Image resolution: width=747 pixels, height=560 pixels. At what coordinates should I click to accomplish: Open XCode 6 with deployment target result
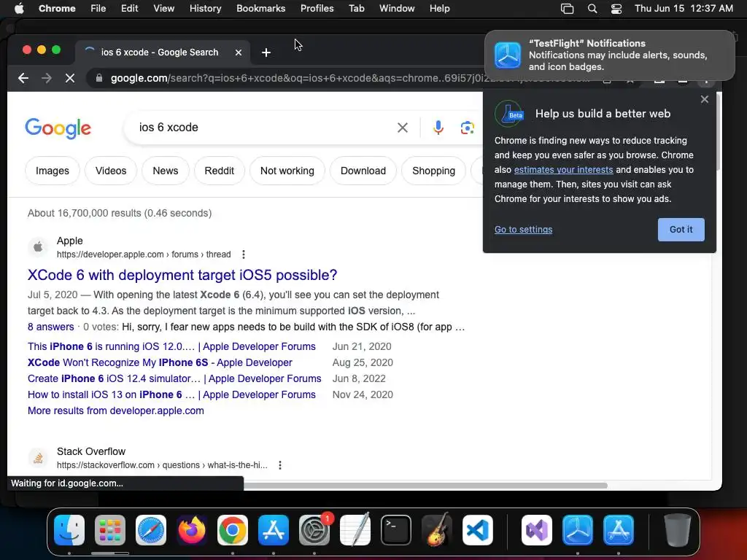pyautogui.click(x=182, y=275)
